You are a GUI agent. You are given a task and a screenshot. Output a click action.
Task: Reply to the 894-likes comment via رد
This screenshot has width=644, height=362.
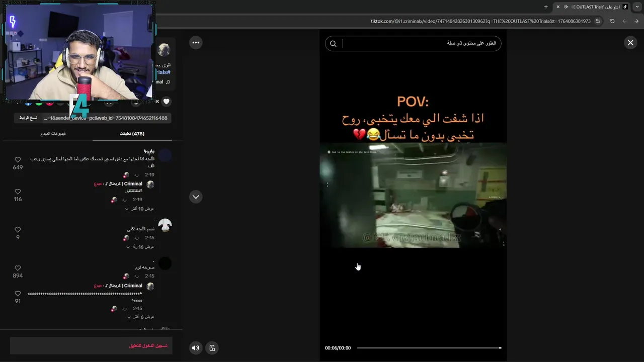136,276
